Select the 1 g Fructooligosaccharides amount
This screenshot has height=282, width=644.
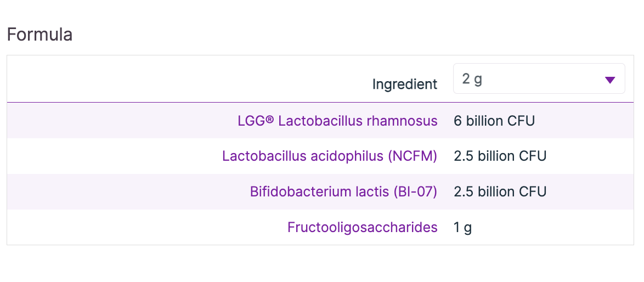pyautogui.click(x=462, y=227)
